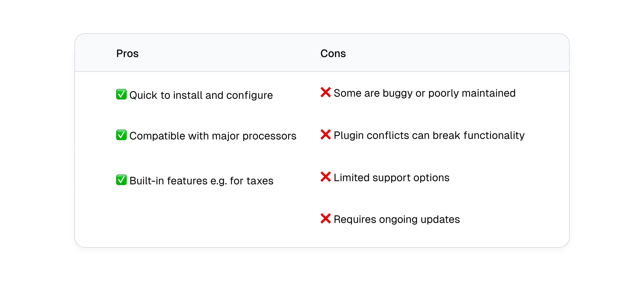Select the Cons column header
Image resolution: width=644 pixels, height=281 pixels.
333,53
